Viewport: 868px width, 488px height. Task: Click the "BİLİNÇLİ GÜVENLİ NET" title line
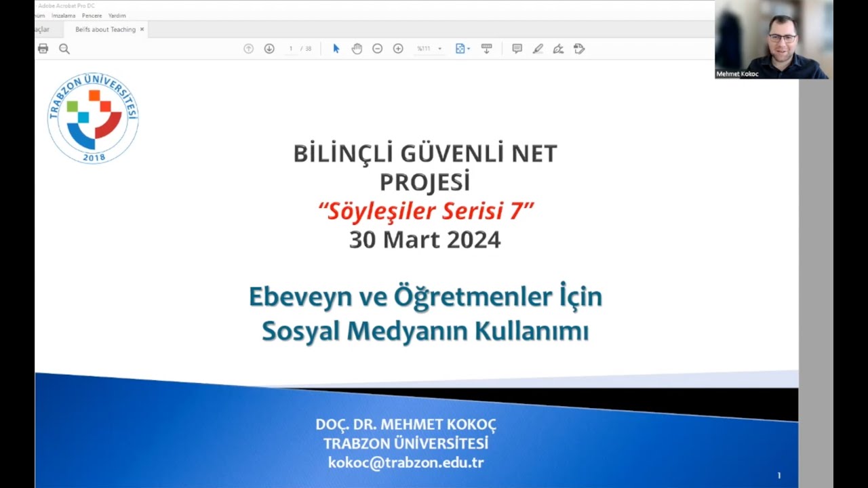[x=425, y=153]
